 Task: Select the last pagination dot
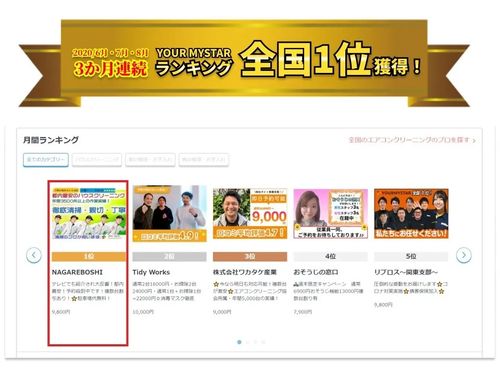click(x=263, y=342)
